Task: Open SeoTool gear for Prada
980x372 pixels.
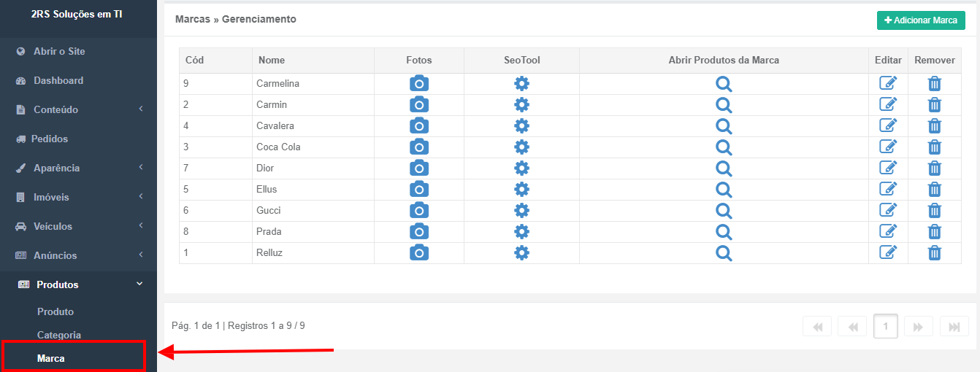Action: pyautogui.click(x=521, y=231)
